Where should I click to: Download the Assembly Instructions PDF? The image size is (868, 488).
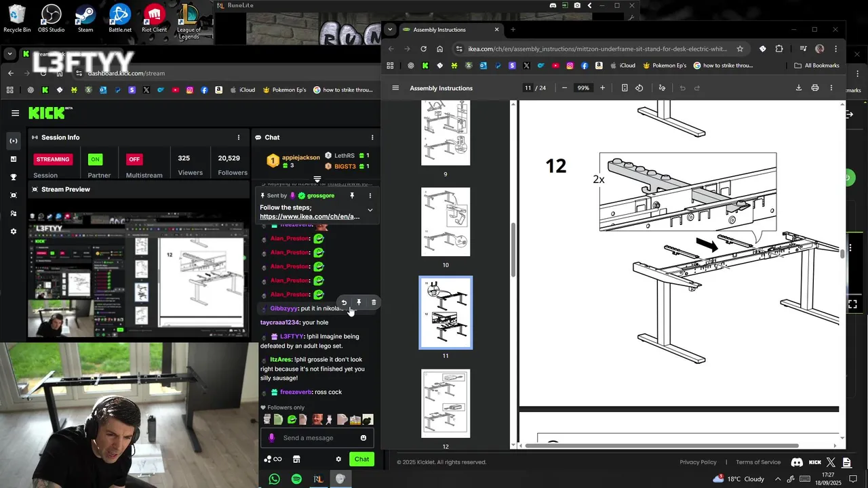point(798,88)
